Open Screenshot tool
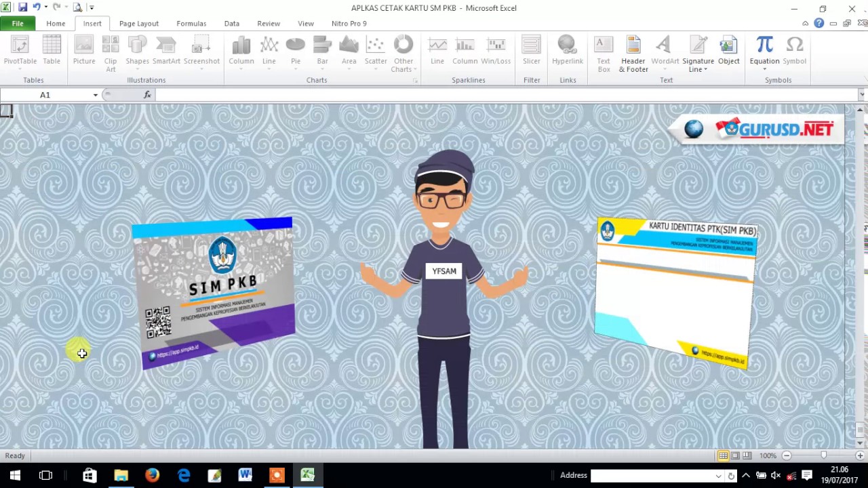868x488 pixels. click(201, 52)
